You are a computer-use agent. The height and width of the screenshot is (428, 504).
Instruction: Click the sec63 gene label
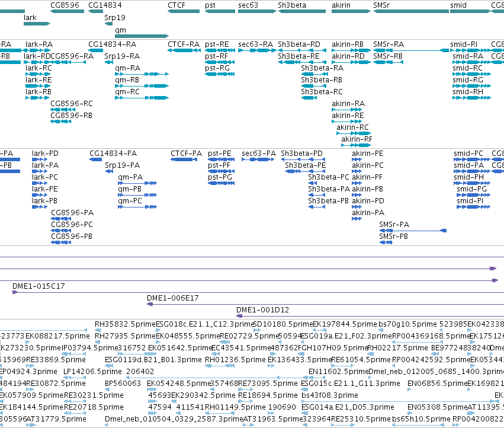[x=248, y=5]
